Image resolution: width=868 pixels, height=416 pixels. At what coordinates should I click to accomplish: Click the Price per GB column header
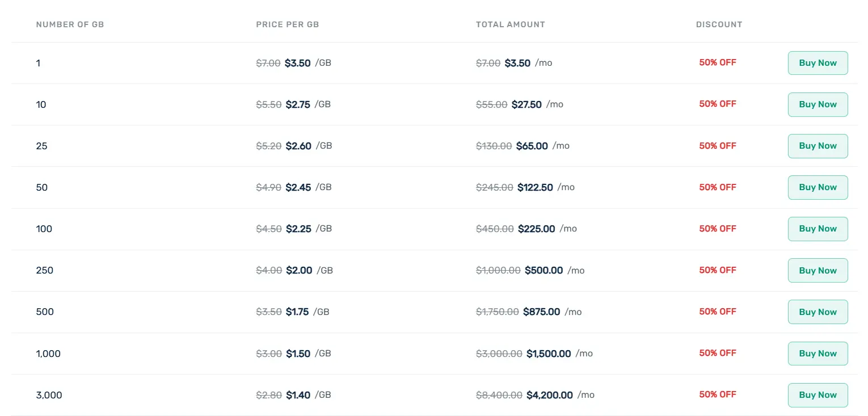[287, 24]
